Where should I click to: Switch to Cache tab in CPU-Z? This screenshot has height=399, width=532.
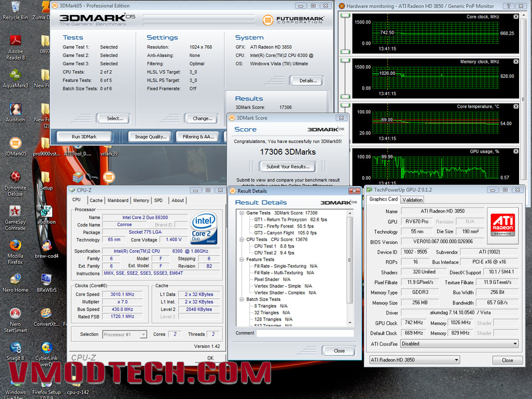[x=96, y=201]
